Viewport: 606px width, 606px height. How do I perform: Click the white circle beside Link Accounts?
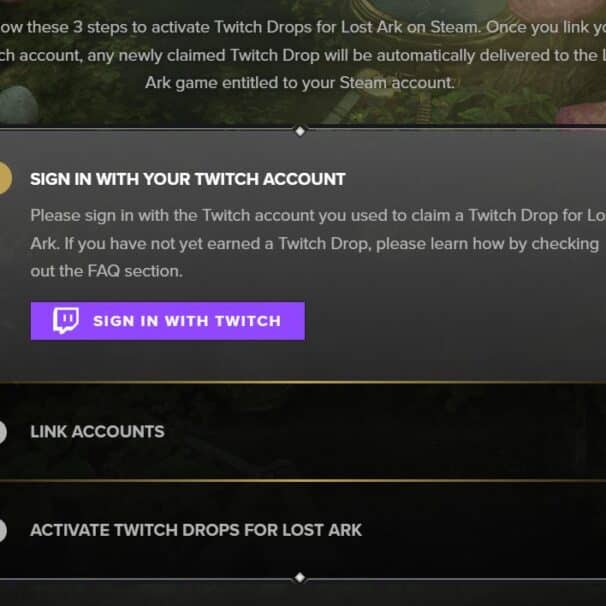3,432
